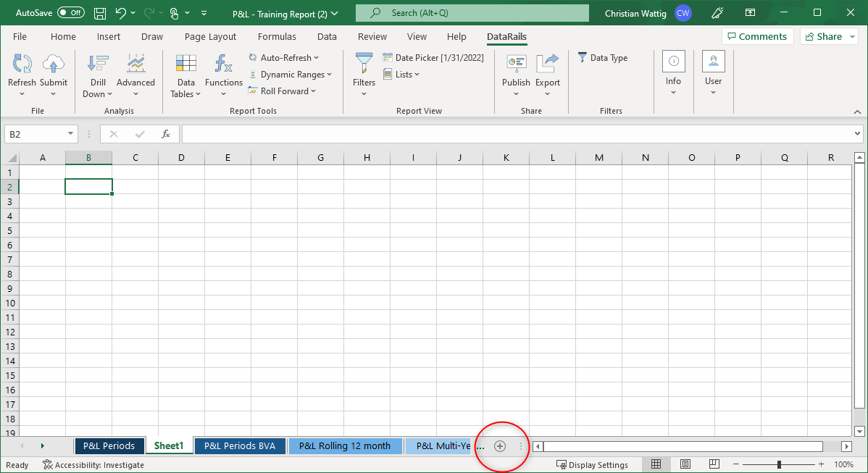
Task: Open the Data Tables tool
Action: tap(185, 76)
